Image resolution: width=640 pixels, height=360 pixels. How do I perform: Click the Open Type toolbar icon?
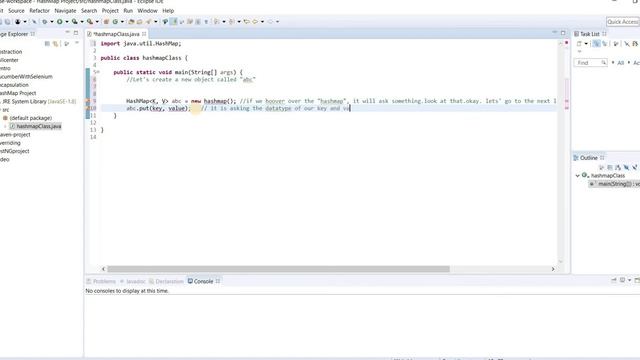(131, 22)
